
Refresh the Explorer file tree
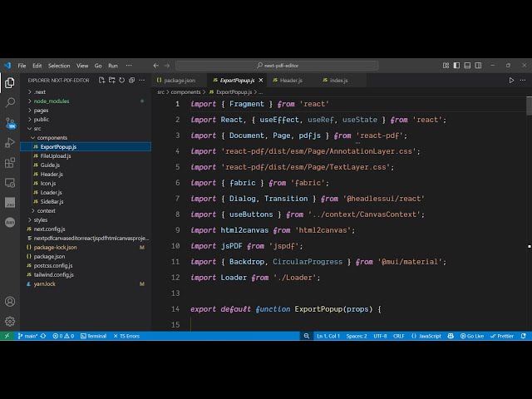click(x=121, y=81)
